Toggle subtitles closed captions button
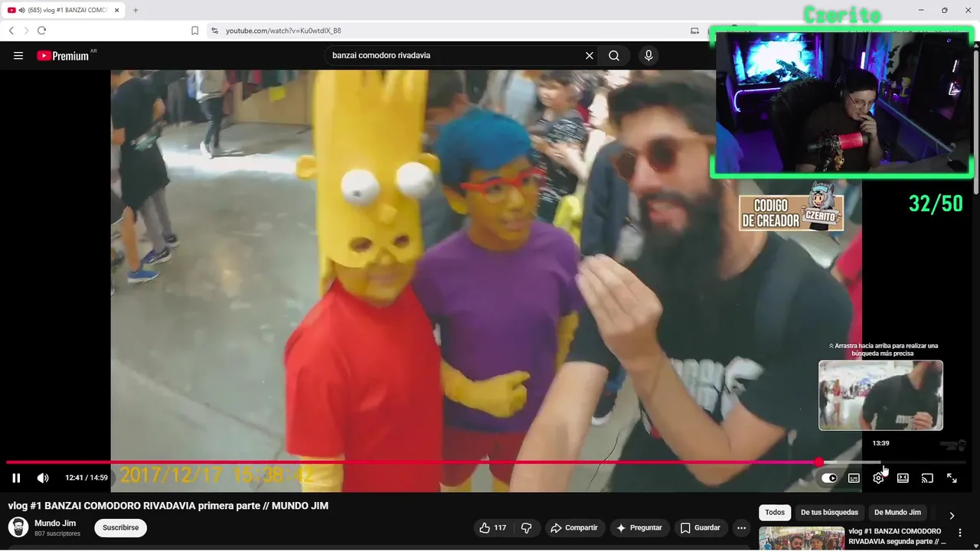The image size is (980, 551). [x=854, y=478]
